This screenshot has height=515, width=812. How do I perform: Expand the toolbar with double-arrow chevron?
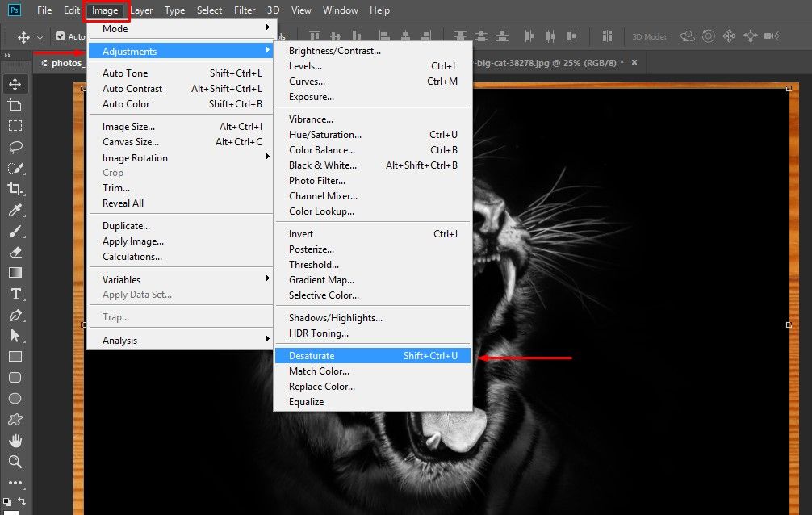click(7, 55)
